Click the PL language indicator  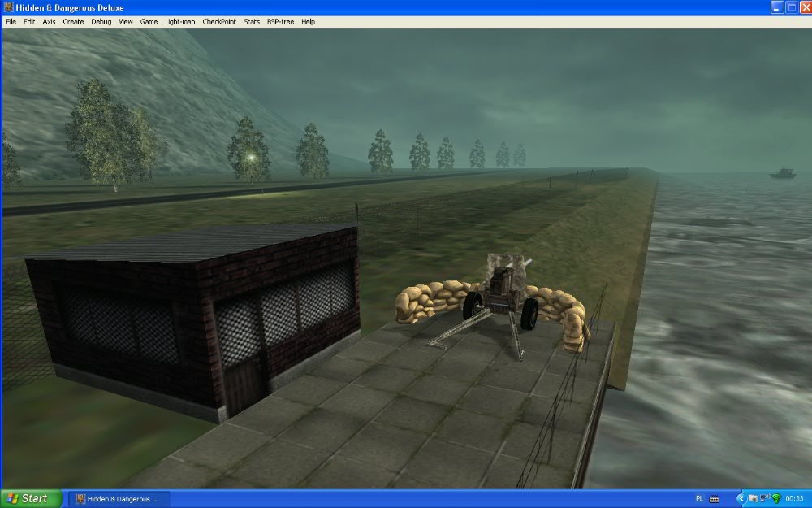(x=699, y=499)
